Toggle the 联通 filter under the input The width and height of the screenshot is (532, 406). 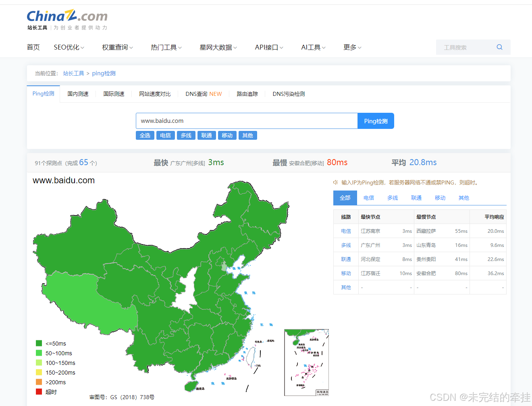207,135
